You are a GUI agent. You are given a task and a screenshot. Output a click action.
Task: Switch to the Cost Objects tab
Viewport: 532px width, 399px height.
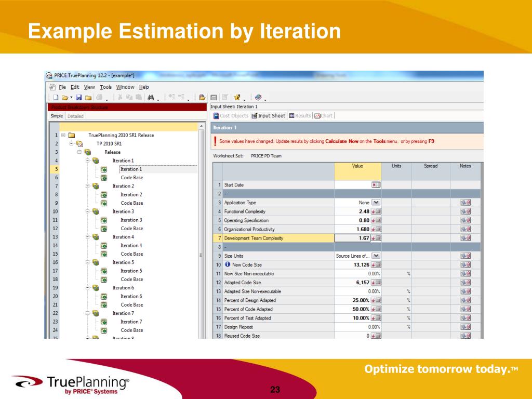pyautogui.click(x=231, y=116)
